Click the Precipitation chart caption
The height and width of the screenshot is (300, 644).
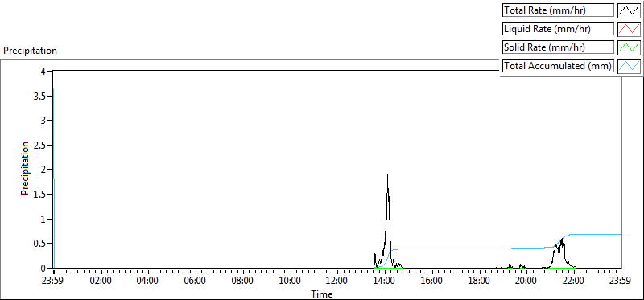[x=30, y=51]
